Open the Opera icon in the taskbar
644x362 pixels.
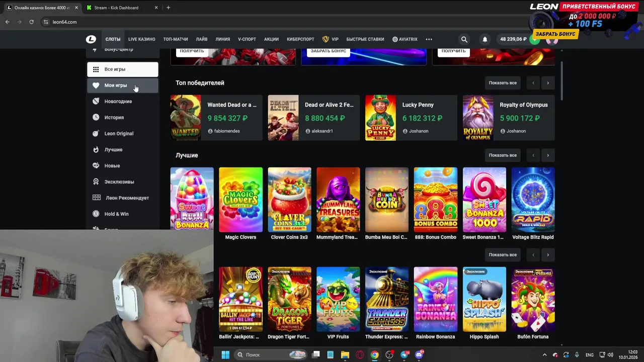pyautogui.click(x=360, y=355)
